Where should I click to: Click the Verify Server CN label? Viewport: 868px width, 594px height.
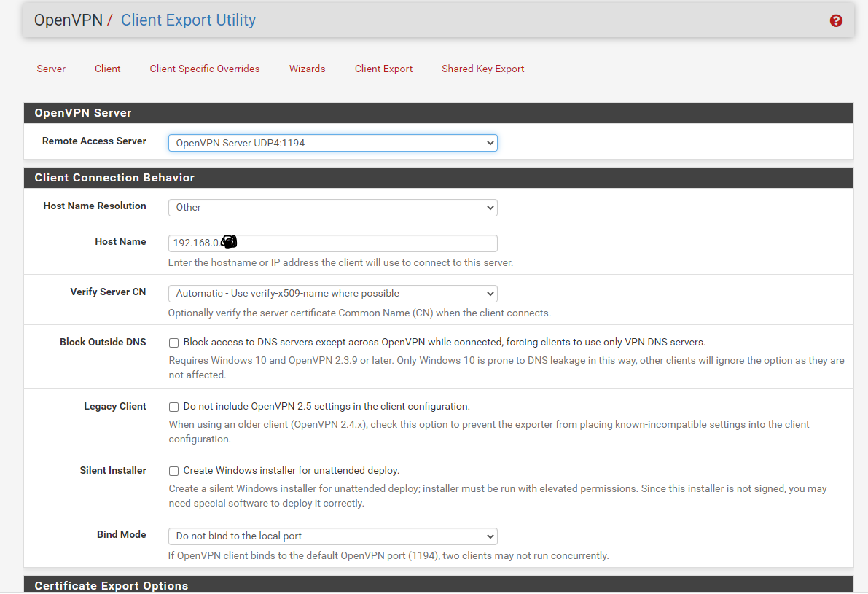[108, 292]
